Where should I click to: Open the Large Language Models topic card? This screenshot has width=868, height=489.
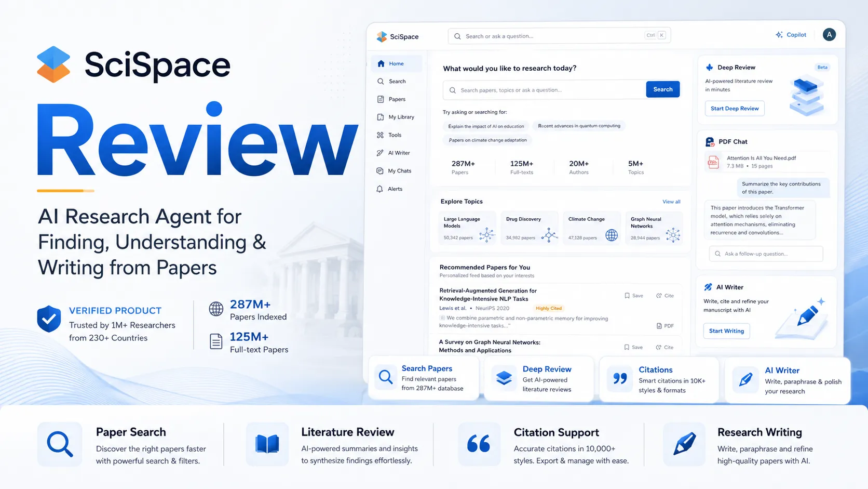(467, 228)
